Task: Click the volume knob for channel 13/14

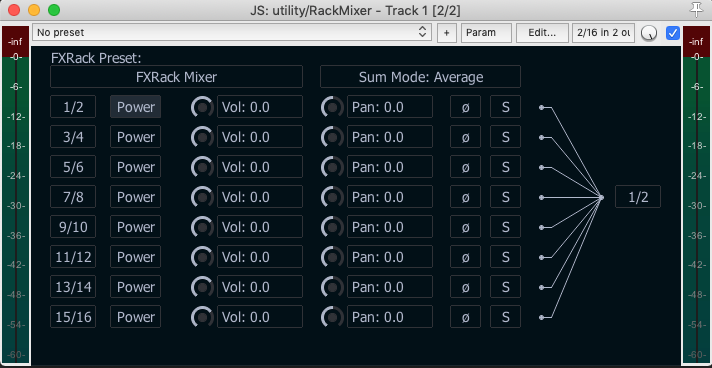Action: point(203,287)
